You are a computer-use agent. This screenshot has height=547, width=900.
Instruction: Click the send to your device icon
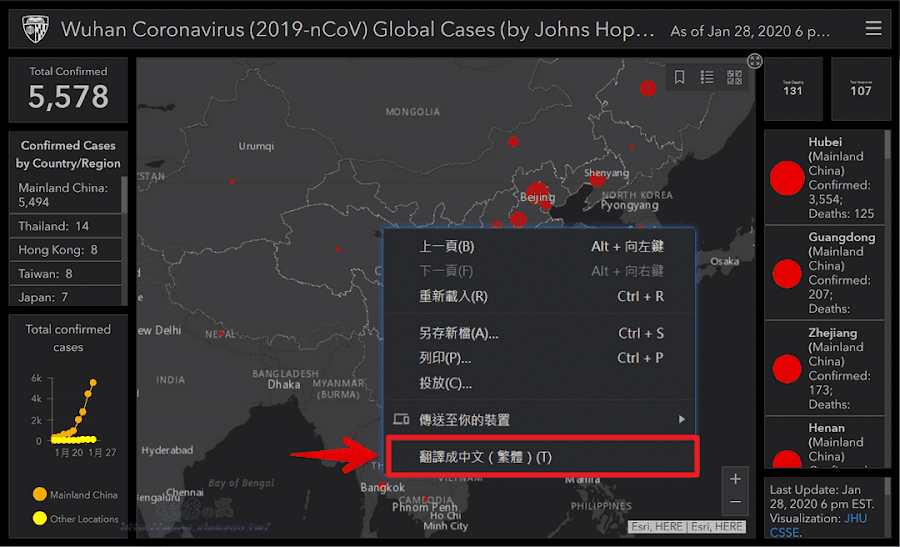[401, 420]
